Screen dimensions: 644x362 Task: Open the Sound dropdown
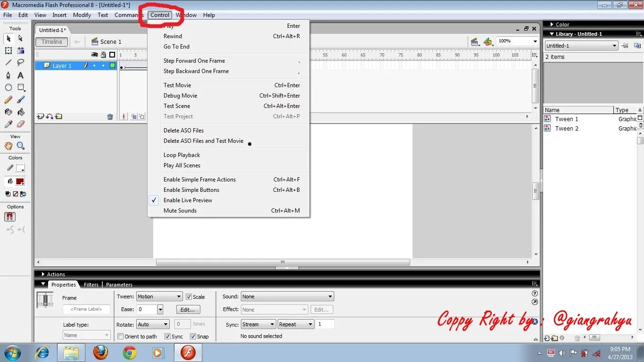pyautogui.click(x=288, y=296)
